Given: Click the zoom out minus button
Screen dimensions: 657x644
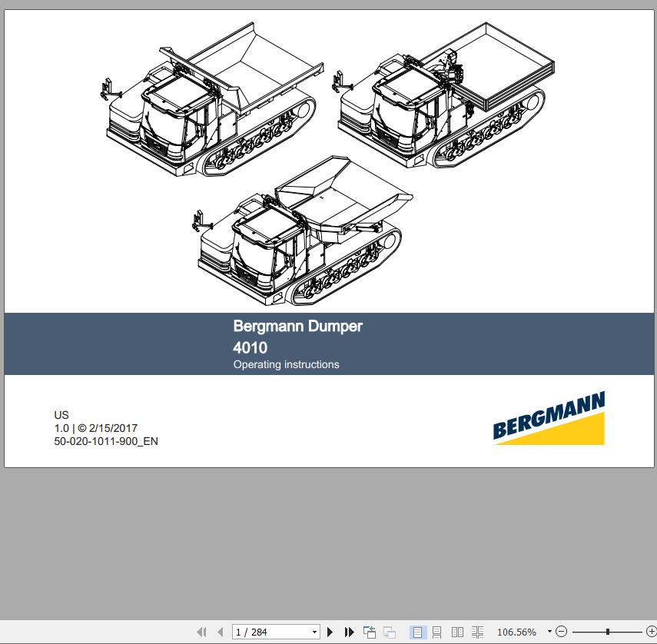Looking at the screenshot, I should (x=561, y=632).
